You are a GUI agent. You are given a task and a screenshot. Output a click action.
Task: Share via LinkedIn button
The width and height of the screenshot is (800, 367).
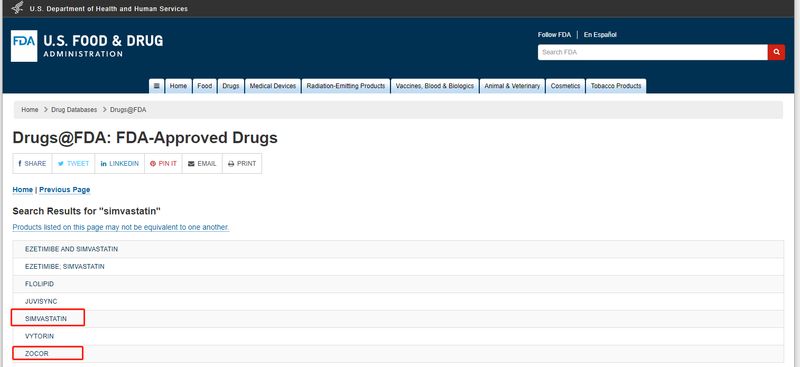coord(119,164)
